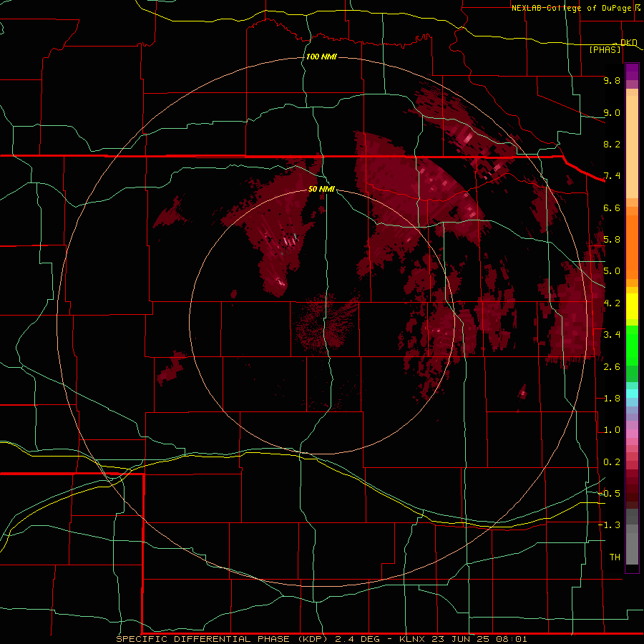The image size is (644, 644).
Task: Click the 100 NMI range ring label
Action: (321, 57)
